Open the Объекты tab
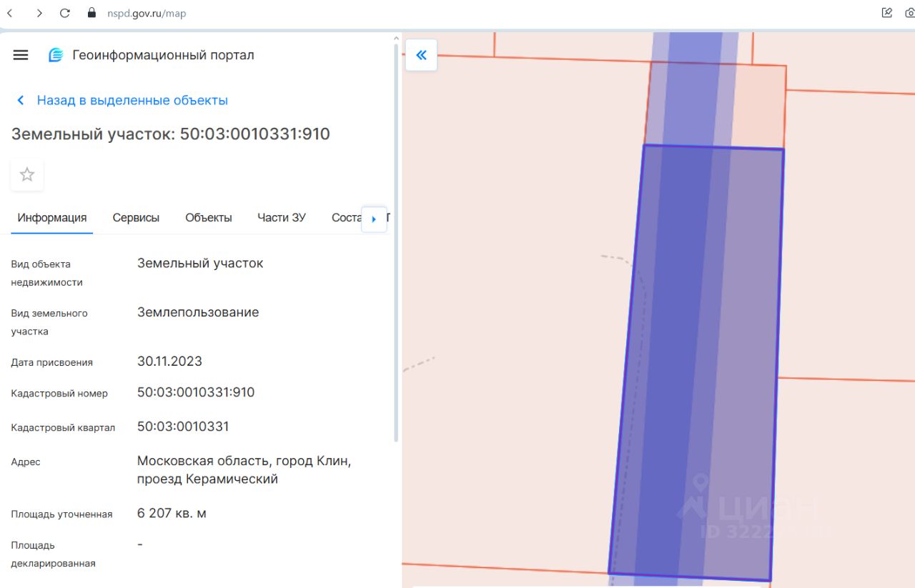The image size is (915, 588). 208,218
